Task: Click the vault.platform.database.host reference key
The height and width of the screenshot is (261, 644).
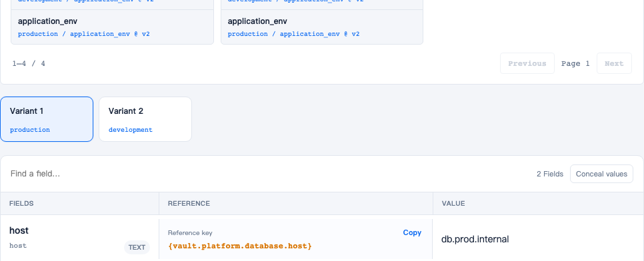Action: 240,246
